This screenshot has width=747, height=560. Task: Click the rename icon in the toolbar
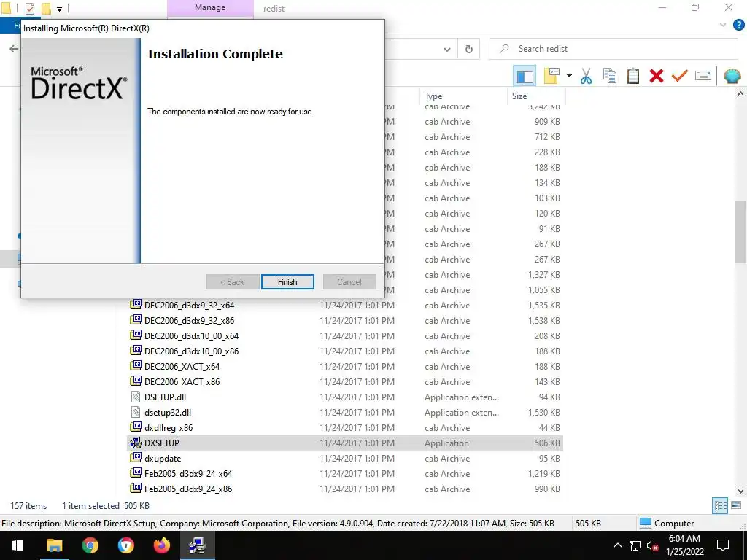pos(703,76)
